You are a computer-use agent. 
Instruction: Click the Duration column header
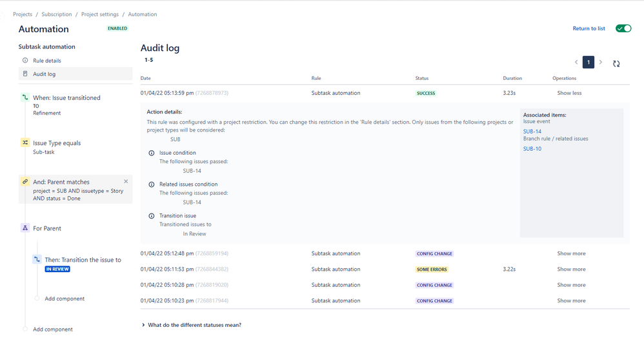512,78
